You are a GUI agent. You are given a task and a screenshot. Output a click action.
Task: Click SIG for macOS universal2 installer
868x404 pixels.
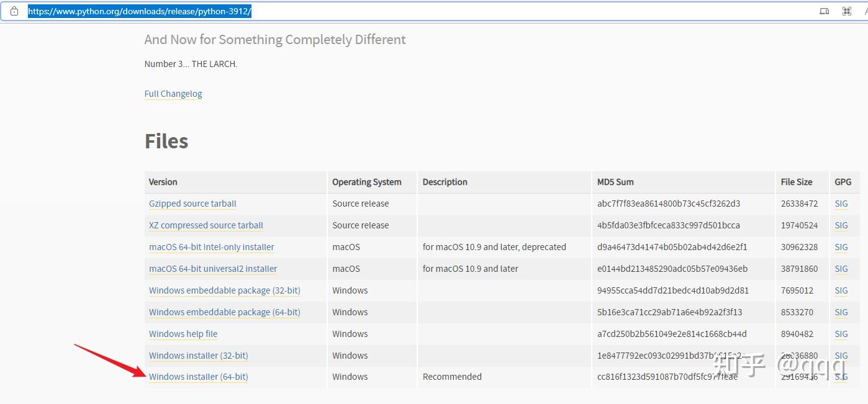841,269
